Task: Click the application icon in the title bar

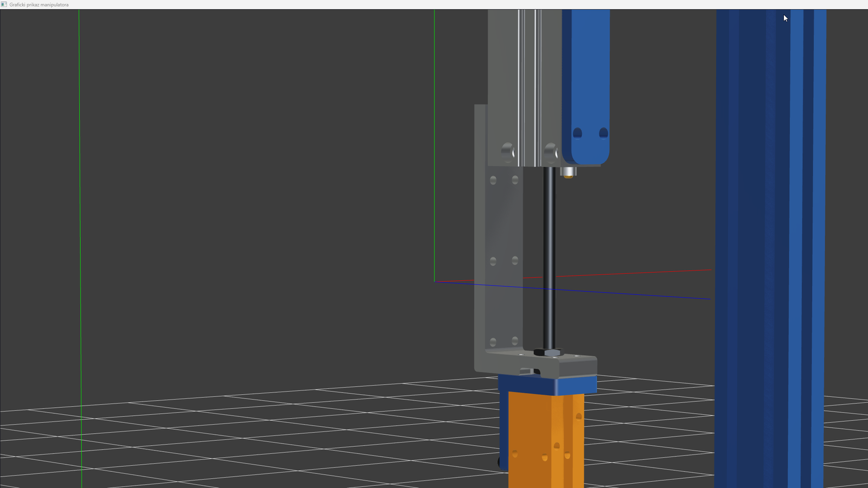Action: tap(4, 4)
